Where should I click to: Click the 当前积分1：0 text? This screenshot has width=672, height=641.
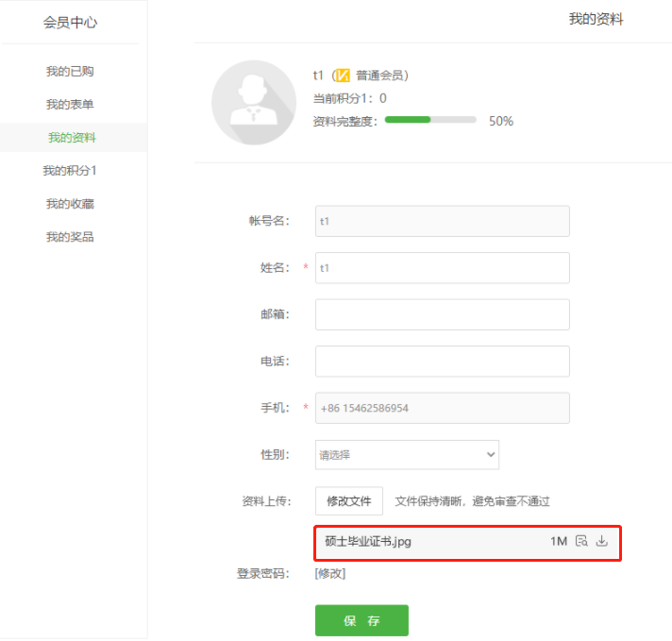coord(350,98)
